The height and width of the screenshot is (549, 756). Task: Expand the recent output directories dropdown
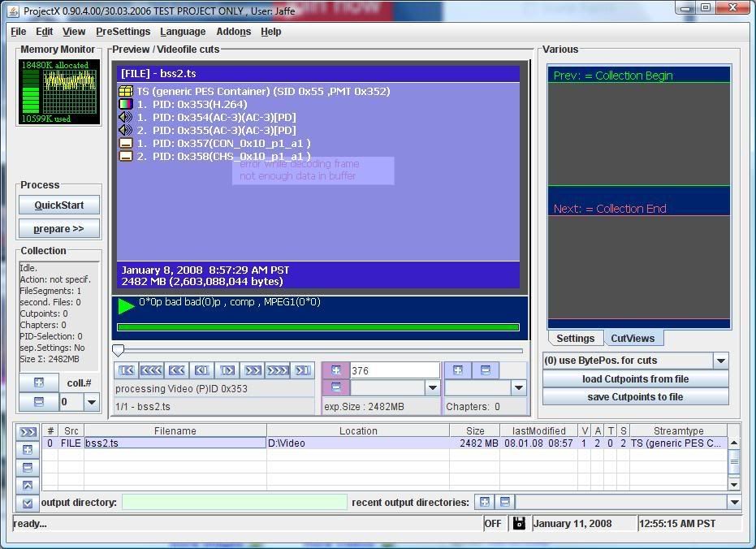(734, 502)
